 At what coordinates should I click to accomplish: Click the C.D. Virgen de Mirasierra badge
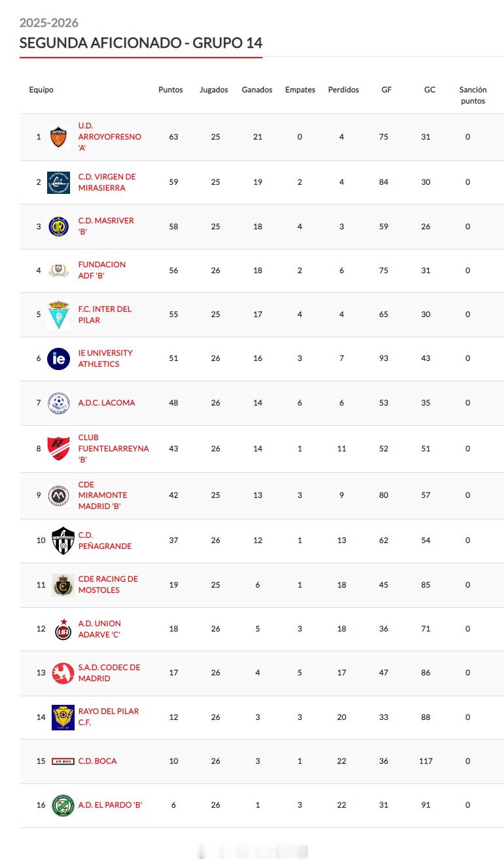(x=58, y=183)
